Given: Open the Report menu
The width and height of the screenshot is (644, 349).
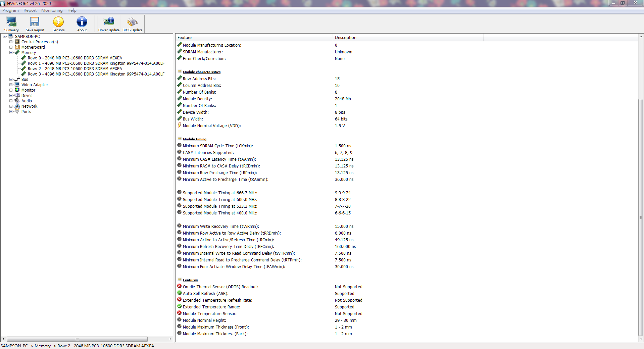Looking at the screenshot, I should 30,10.
